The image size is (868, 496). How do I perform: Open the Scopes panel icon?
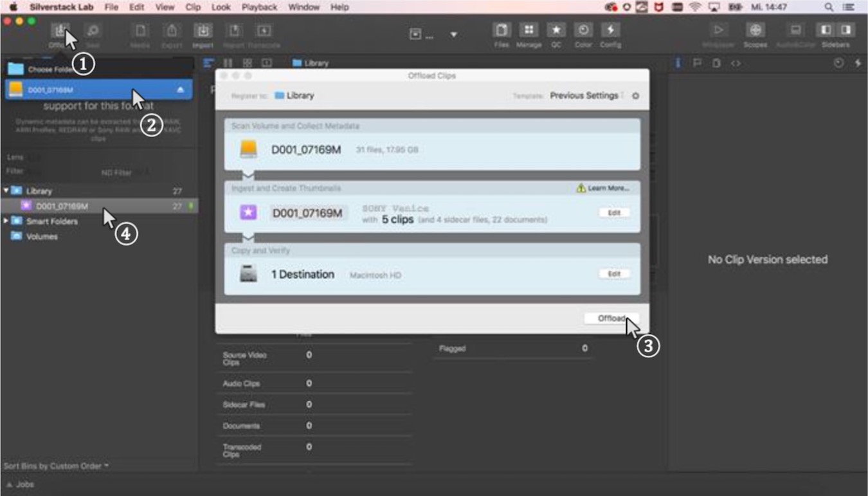point(755,30)
